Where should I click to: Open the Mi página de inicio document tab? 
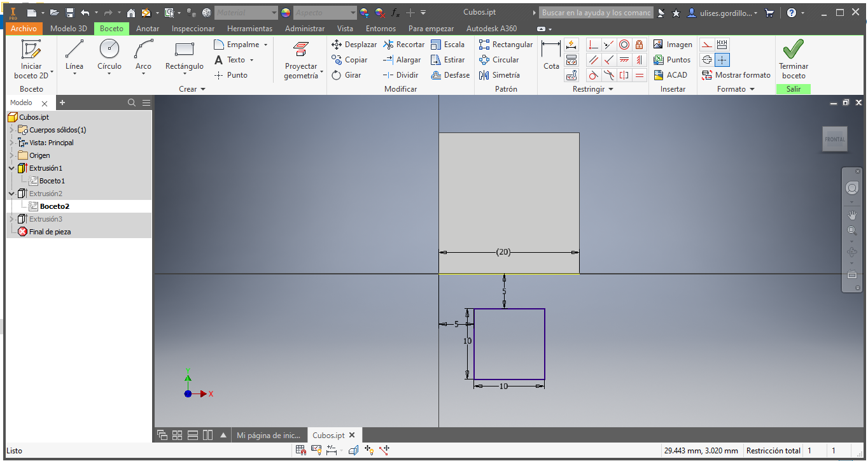[x=268, y=436]
